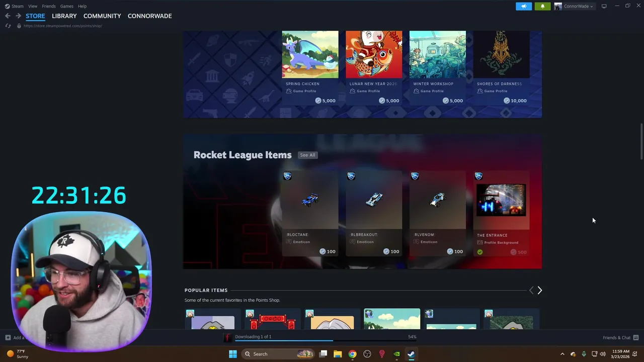
Task: Reload the page with refresh icon
Action: [x=8, y=26]
